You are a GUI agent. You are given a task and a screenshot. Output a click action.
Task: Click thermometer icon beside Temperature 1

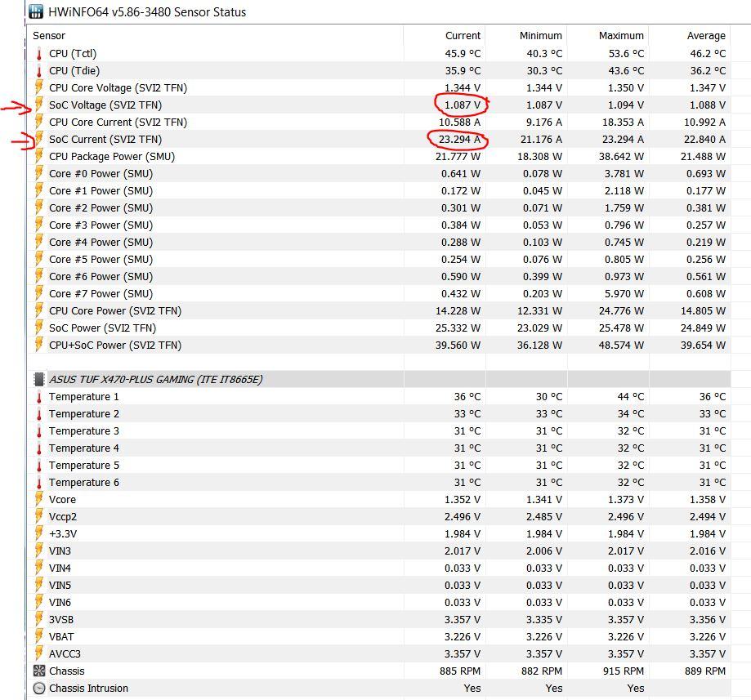tap(39, 397)
